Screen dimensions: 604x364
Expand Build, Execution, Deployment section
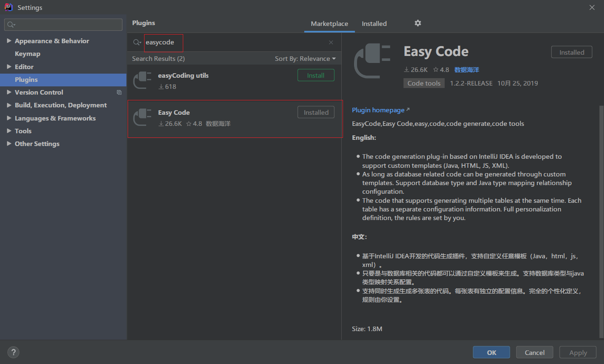click(9, 105)
